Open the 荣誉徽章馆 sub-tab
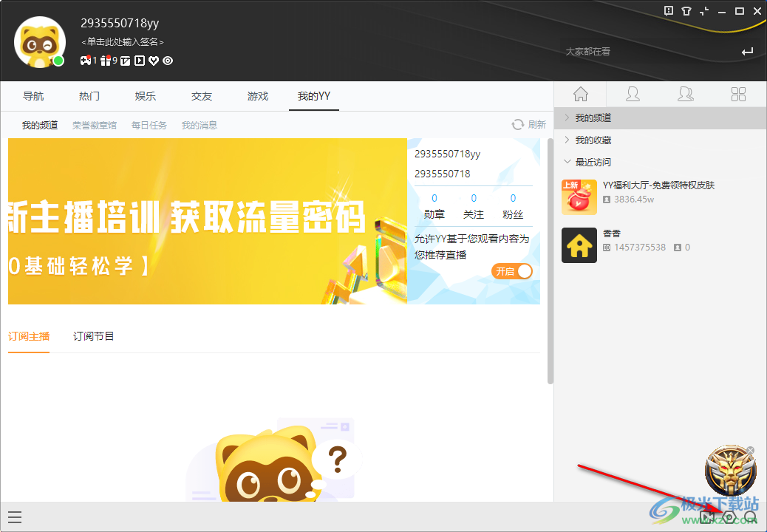Screen dimensions: 767x532 pyautogui.click(x=95, y=126)
